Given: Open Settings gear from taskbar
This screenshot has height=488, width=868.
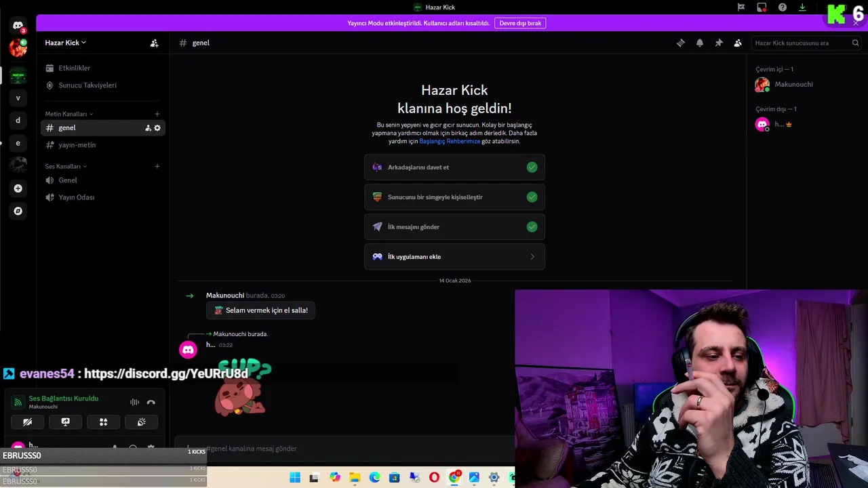Looking at the screenshot, I should pos(494,478).
